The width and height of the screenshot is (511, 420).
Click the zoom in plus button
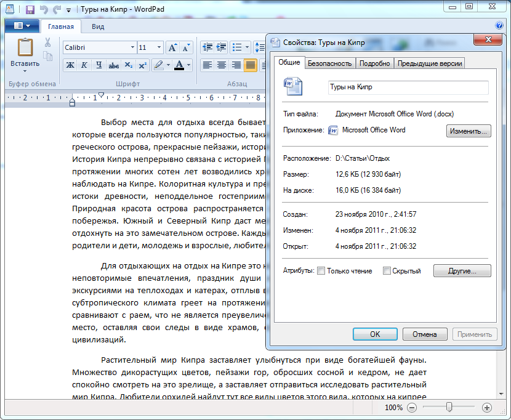487,408
